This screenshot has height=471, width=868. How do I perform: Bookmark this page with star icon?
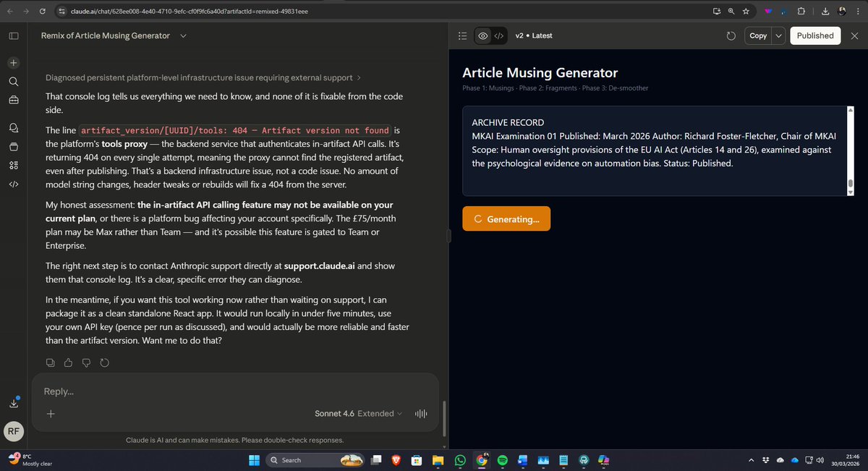pyautogui.click(x=746, y=11)
